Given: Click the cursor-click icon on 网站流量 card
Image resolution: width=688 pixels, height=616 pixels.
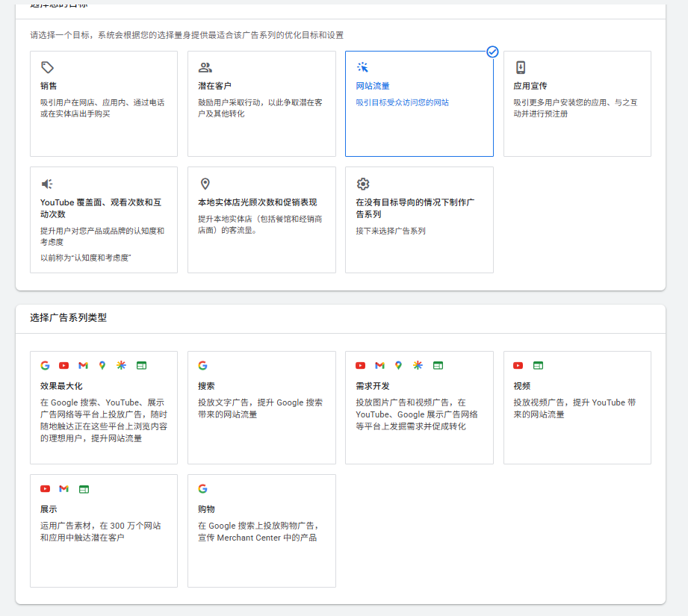Looking at the screenshot, I should tap(362, 67).
